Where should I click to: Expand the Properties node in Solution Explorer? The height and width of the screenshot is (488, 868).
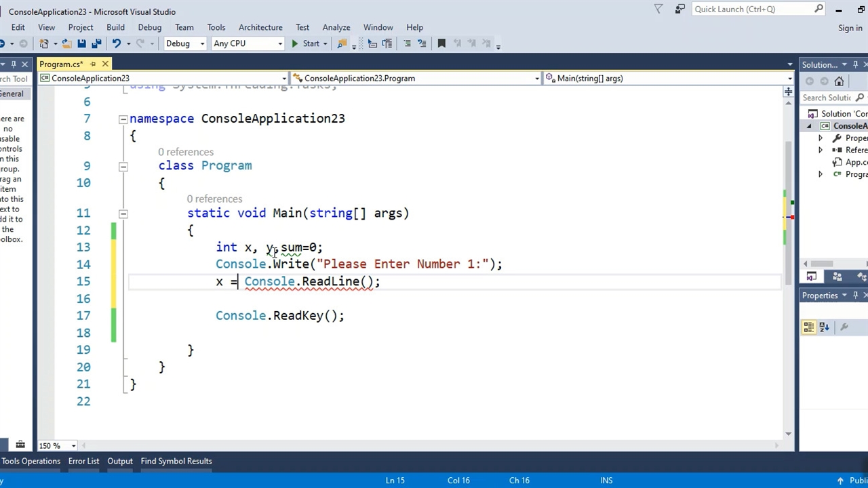click(x=821, y=138)
